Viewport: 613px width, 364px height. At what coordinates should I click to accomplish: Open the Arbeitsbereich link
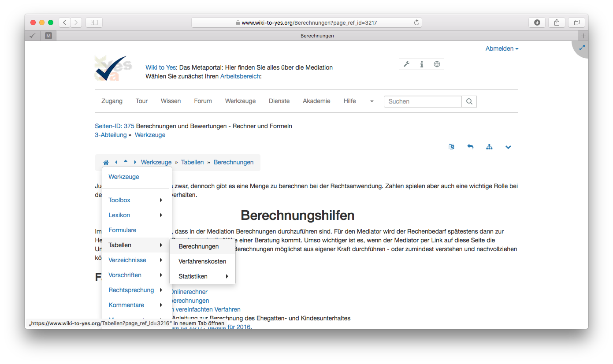pyautogui.click(x=240, y=76)
